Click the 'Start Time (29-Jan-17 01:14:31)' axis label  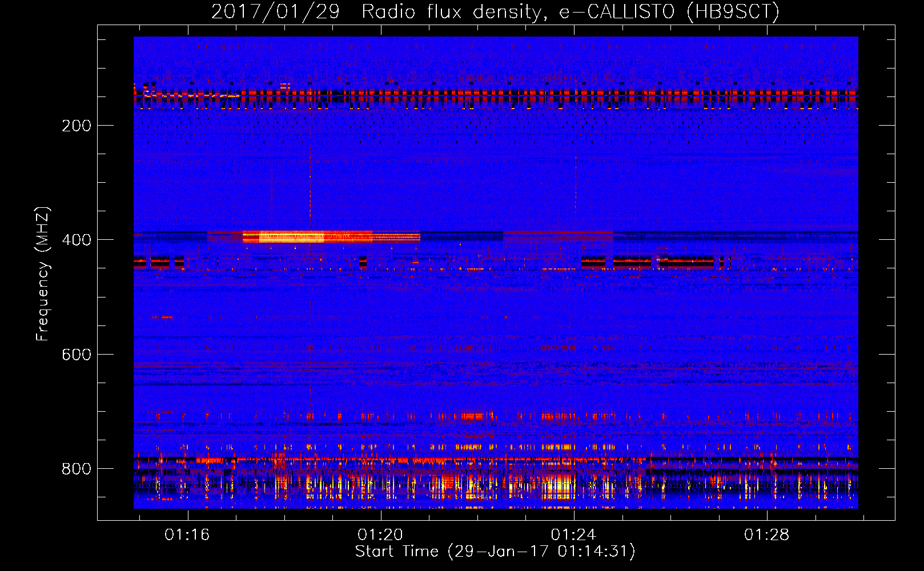(x=495, y=551)
